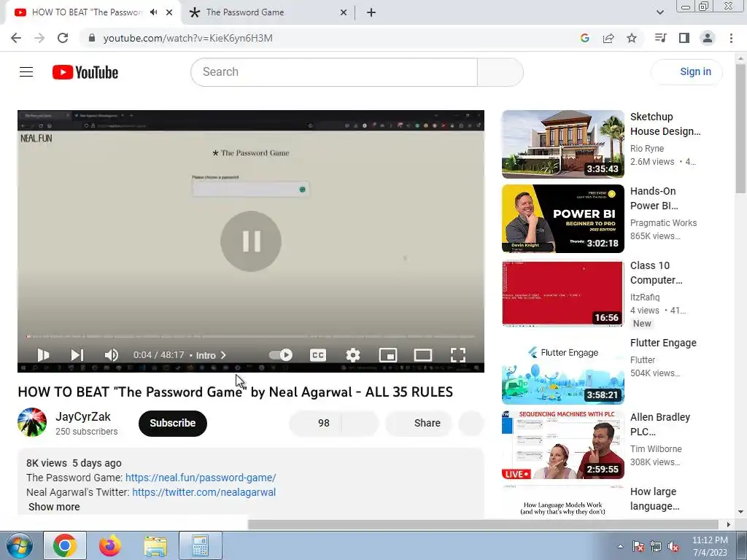Open the Chrome profile avatar

(708, 38)
